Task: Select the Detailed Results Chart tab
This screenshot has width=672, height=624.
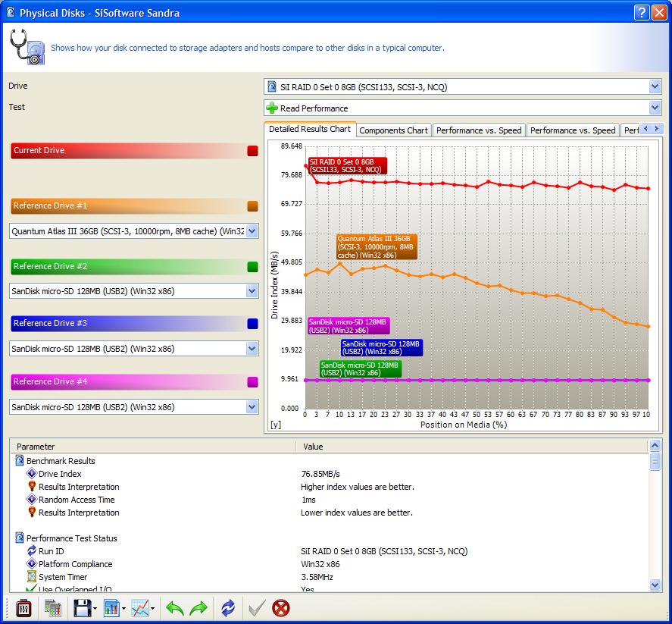Action: [x=310, y=129]
